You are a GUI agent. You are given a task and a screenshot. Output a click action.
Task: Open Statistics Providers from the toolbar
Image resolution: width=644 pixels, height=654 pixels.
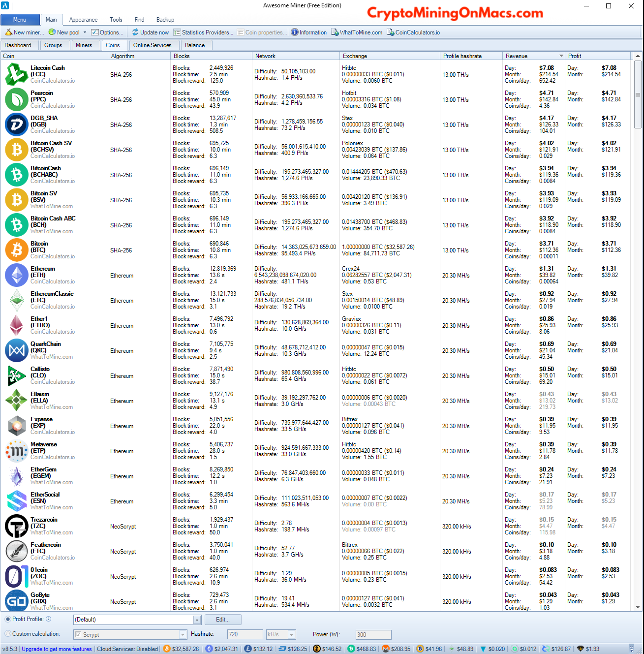[204, 32]
